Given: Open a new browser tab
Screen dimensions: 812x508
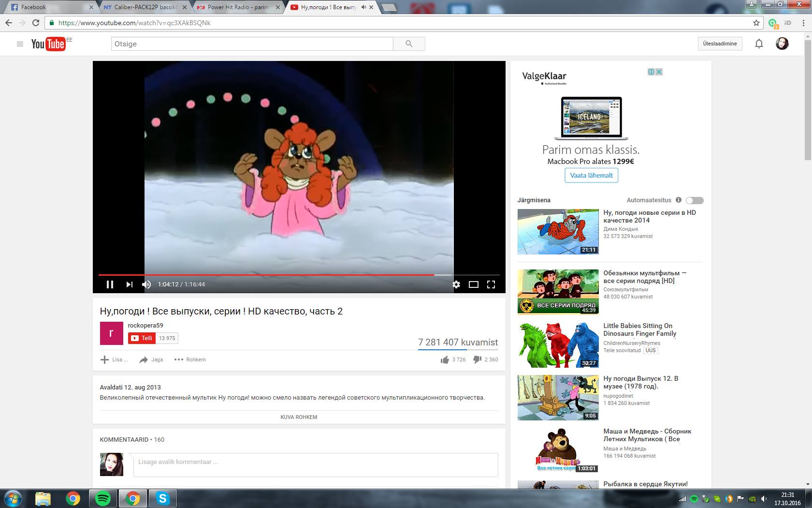Looking at the screenshot, I should (389, 7).
